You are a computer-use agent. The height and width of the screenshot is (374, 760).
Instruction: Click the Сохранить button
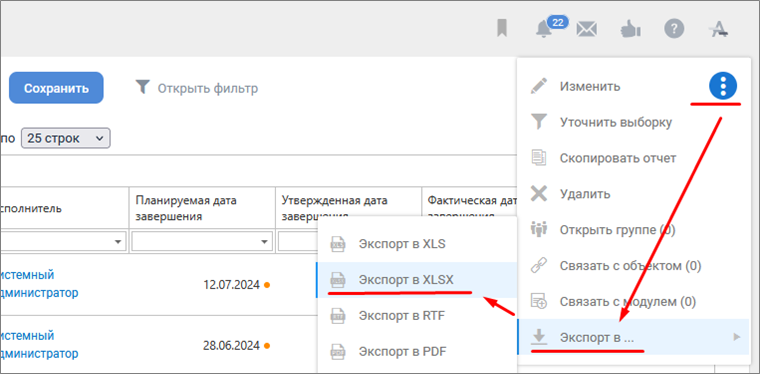(x=56, y=88)
